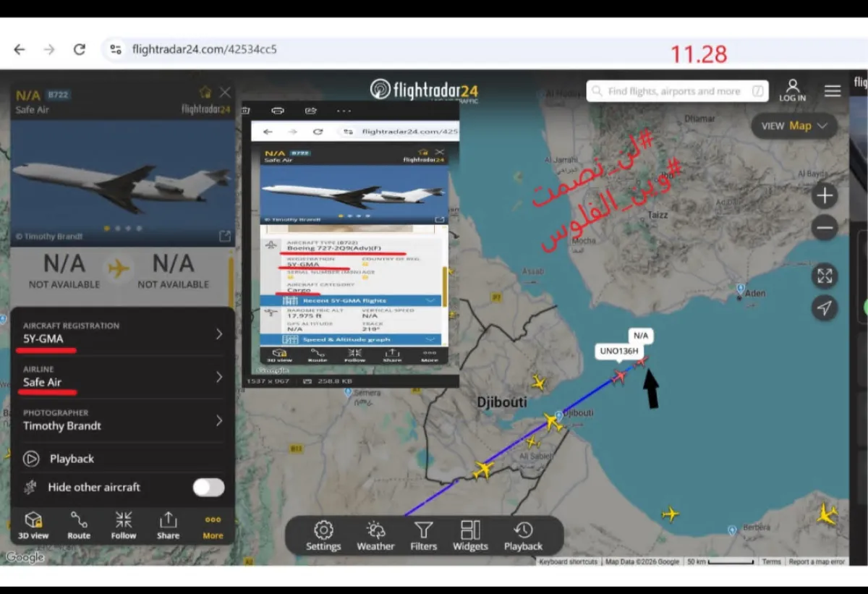The image size is (868, 594).
Task: Zoom in on the map
Action: click(824, 195)
